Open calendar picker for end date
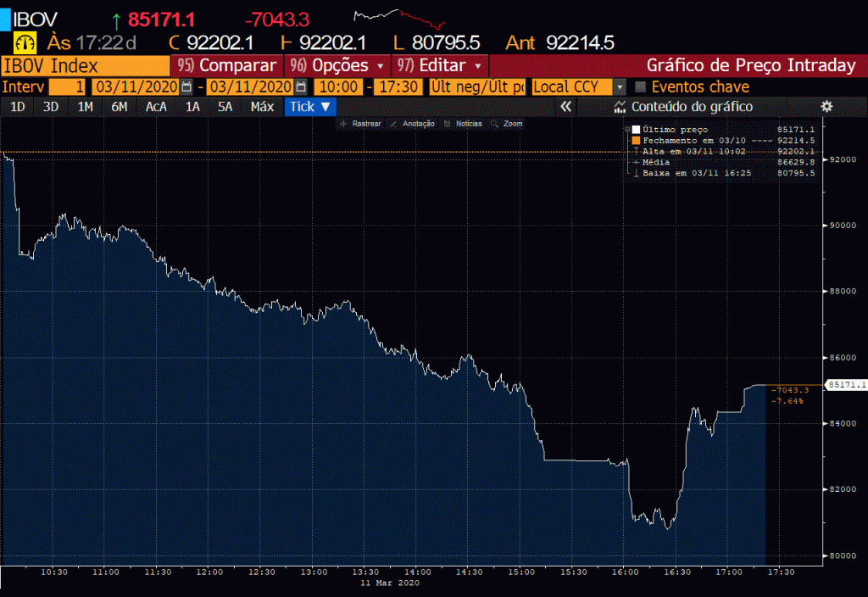Viewport: 868px width, 597px height. (301, 87)
